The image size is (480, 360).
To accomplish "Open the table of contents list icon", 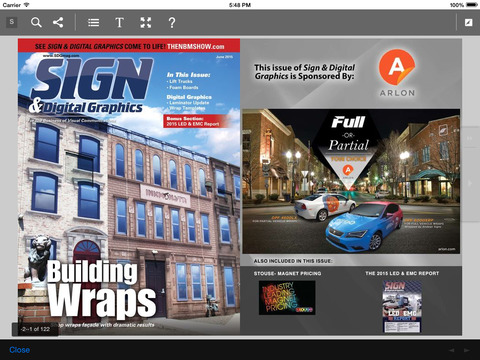I will [x=93, y=23].
